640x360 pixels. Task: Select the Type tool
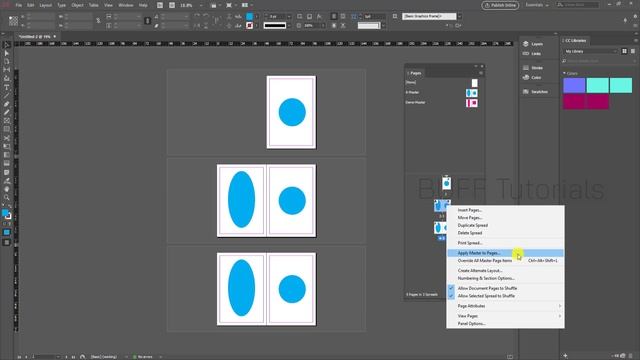7,87
